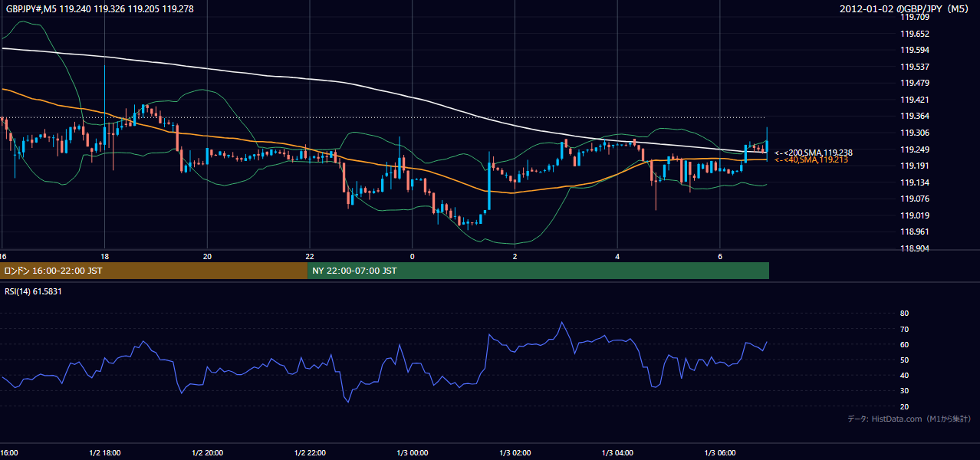
Task: Click price axis value 119.479
Action: (915, 83)
